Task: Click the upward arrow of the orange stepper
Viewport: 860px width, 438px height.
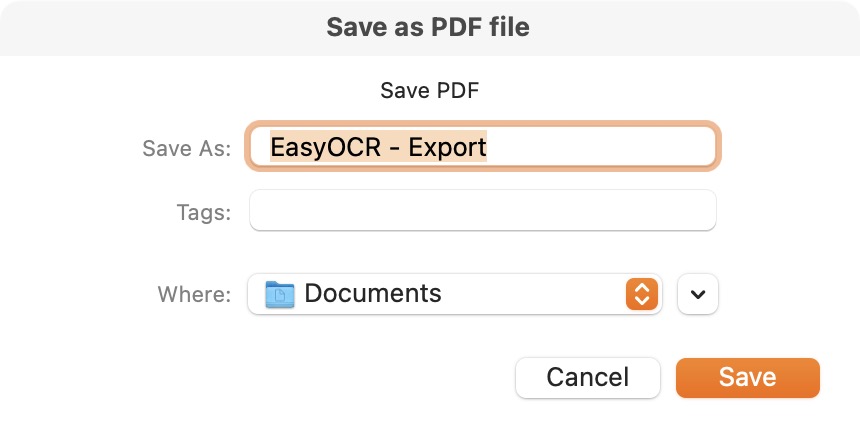Action: pos(642,287)
